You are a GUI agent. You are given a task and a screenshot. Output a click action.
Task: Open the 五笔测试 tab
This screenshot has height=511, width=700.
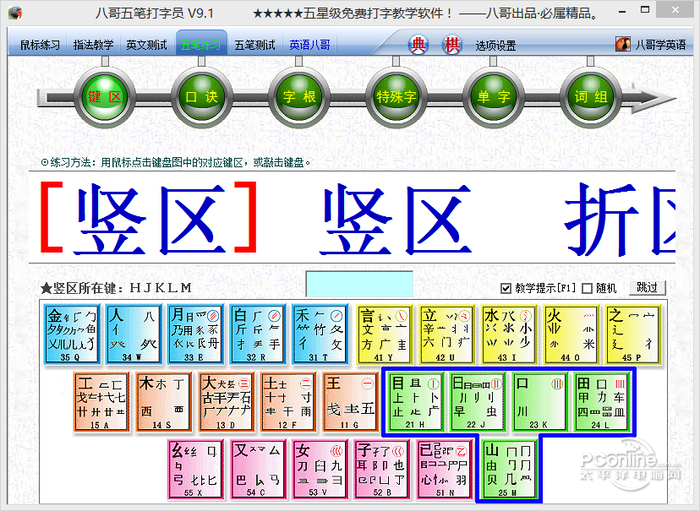pyautogui.click(x=255, y=45)
